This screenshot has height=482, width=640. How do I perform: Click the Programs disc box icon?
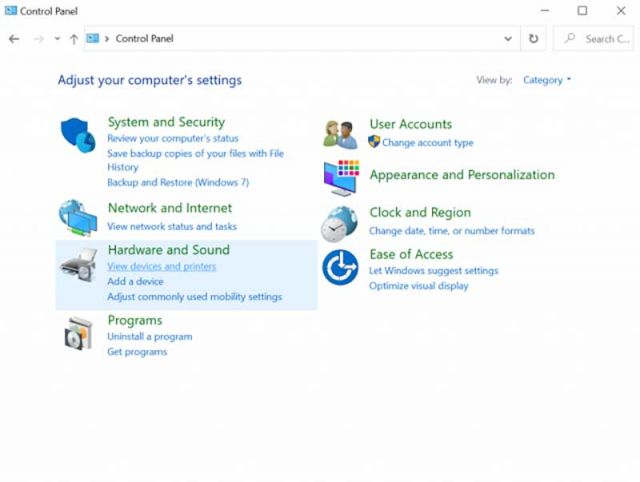click(78, 334)
